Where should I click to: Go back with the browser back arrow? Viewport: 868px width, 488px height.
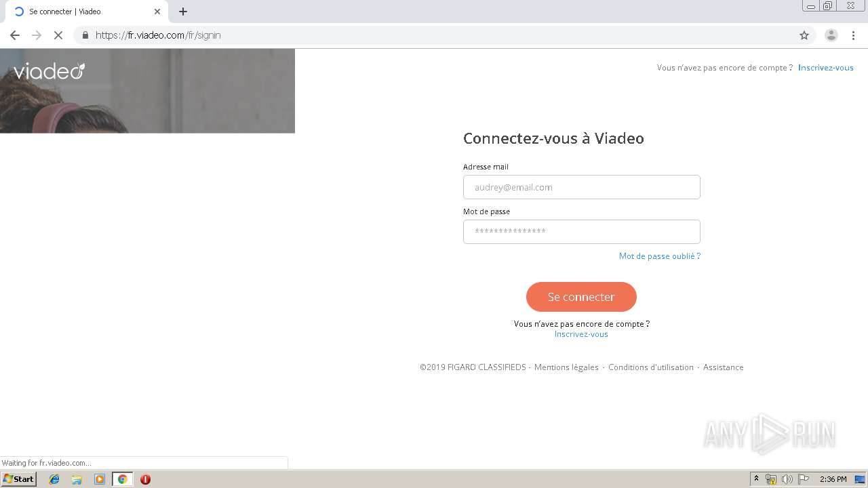(15, 35)
